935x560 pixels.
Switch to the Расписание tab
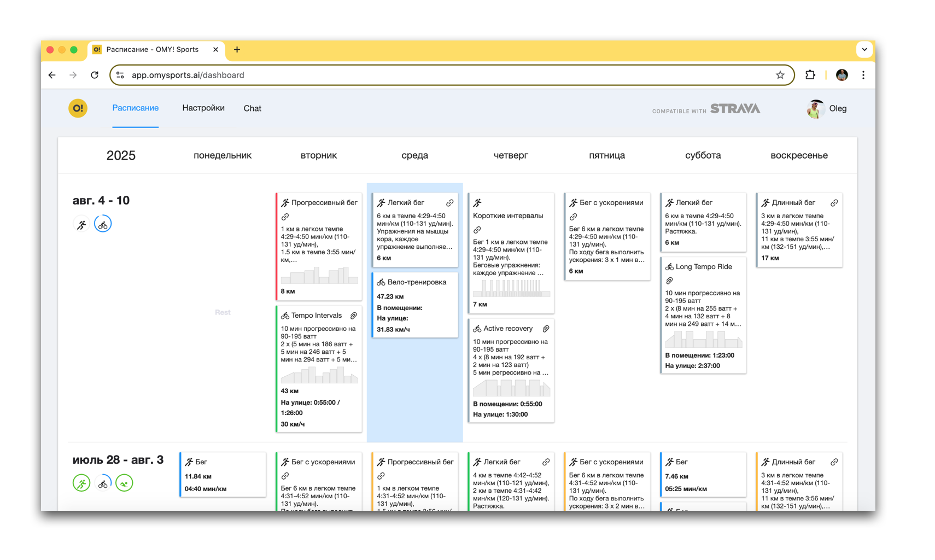(x=136, y=108)
